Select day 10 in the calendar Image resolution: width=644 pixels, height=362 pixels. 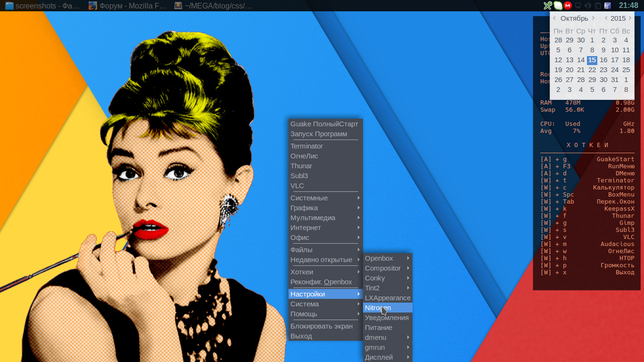pyautogui.click(x=615, y=50)
